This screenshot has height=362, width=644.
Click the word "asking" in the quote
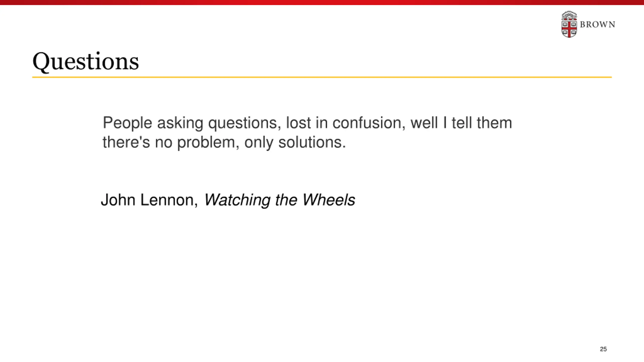(180, 123)
